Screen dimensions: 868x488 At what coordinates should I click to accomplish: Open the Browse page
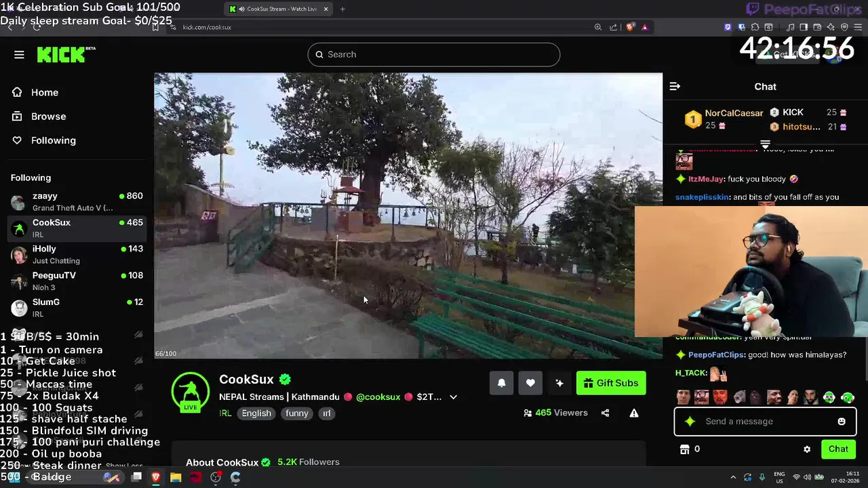(x=39, y=117)
